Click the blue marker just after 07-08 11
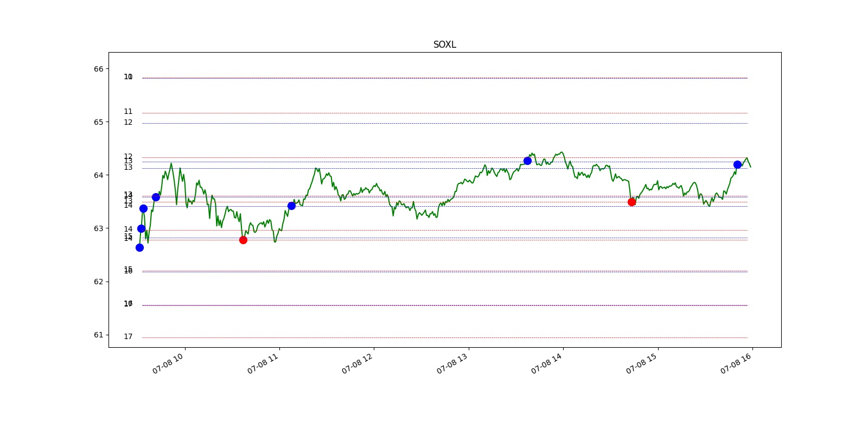 tap(291, 206)
